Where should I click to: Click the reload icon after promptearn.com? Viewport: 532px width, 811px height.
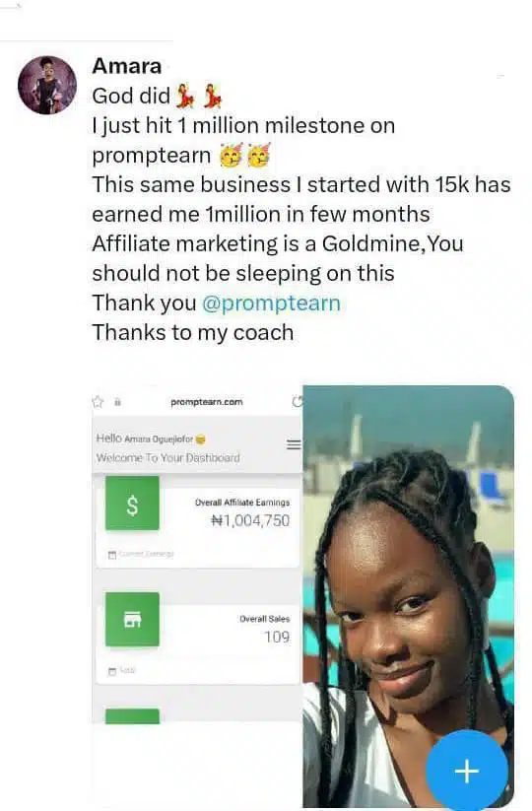point(298,401)
